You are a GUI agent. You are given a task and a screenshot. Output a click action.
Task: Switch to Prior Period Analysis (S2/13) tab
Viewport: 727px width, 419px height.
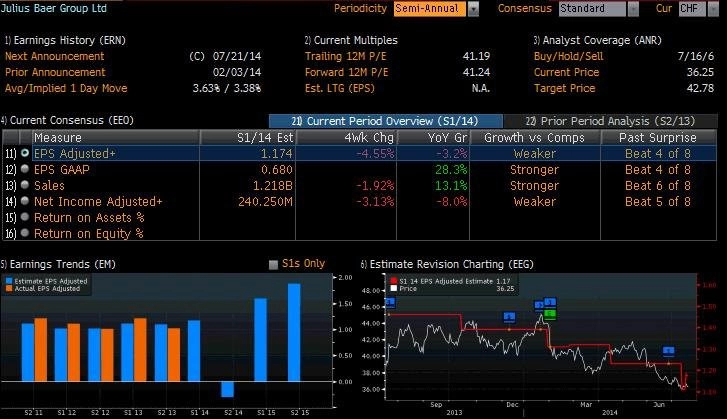point(610,121)
